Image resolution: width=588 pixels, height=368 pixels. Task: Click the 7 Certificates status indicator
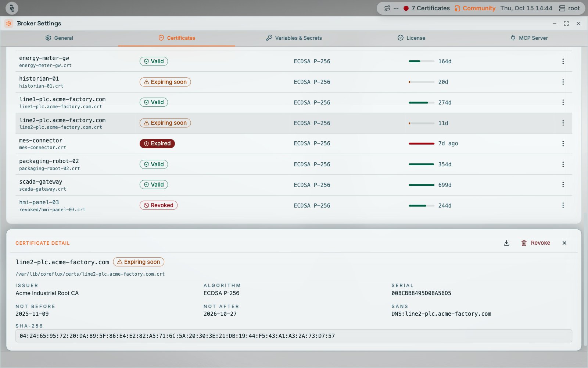click(426, 8)
